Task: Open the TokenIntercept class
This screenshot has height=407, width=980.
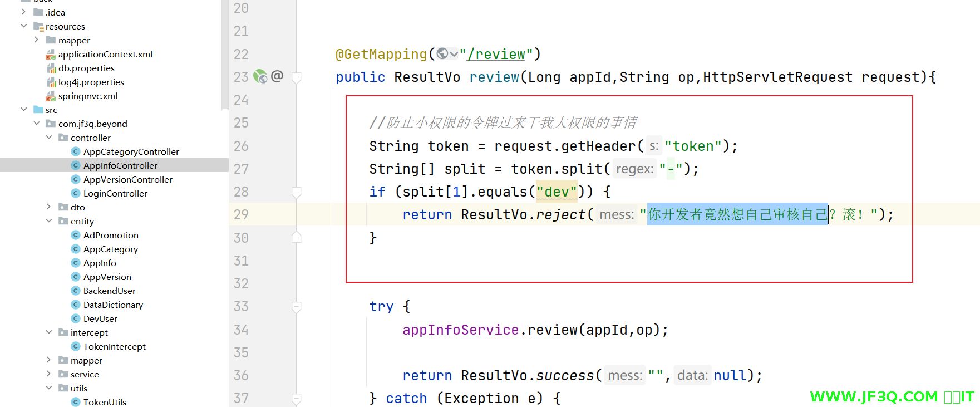Action: 114,346
